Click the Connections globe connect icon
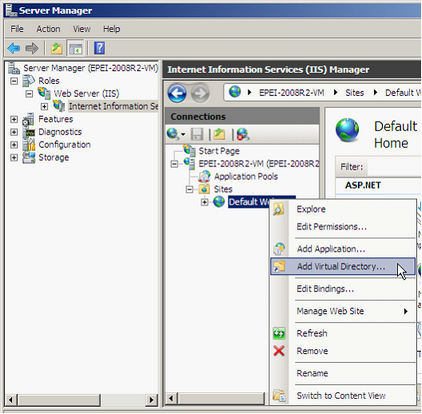Screen dimensions: 422x414 173,134
